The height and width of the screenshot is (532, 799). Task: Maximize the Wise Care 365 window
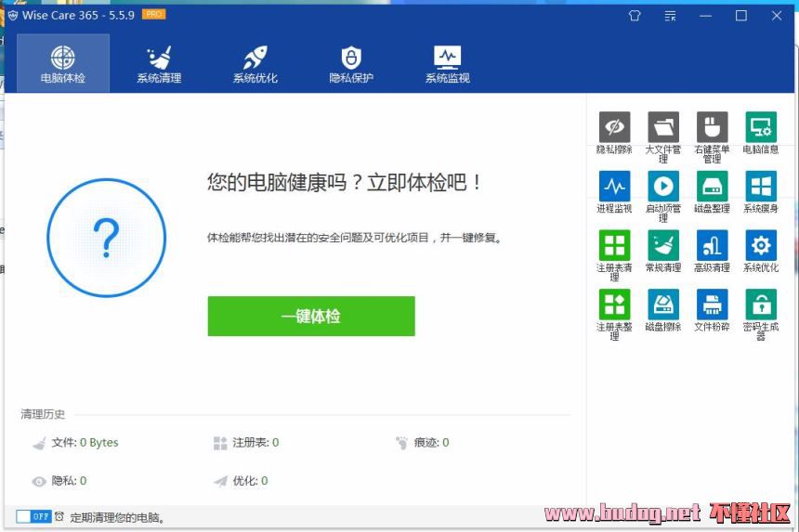pyautogui.click(x=741, y=16)
